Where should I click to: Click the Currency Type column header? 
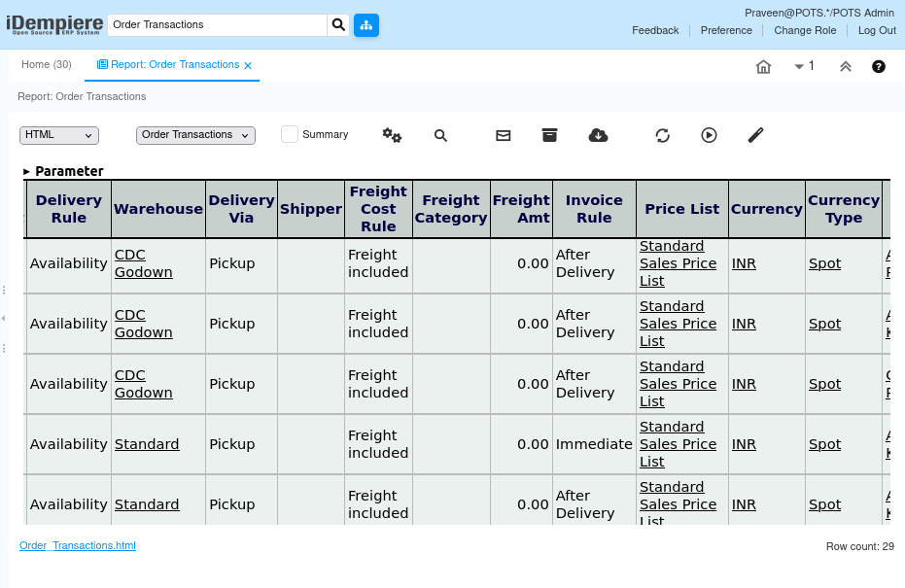(843, 209)
